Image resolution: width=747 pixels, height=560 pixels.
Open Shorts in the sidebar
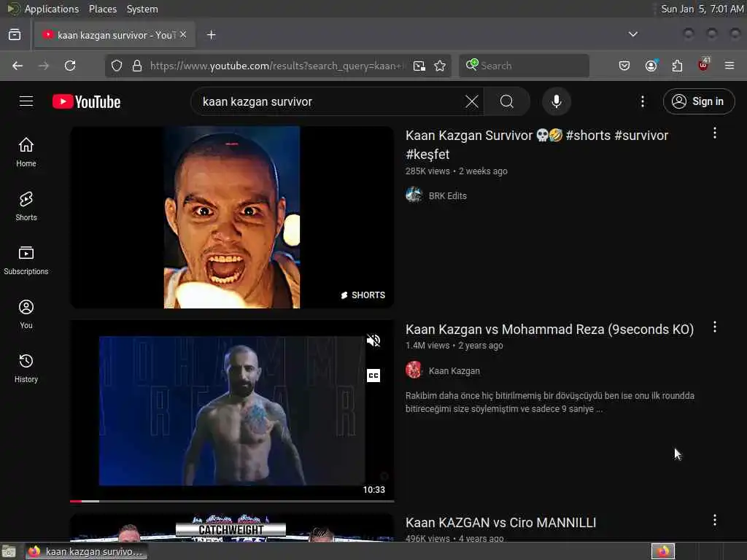point(26,206)
